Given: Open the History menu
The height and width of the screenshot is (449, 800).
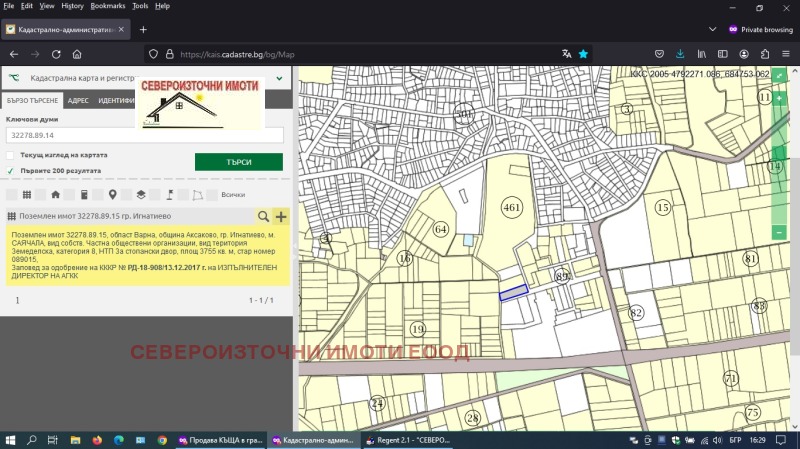Looking at the screenshot, I should 72,6.
